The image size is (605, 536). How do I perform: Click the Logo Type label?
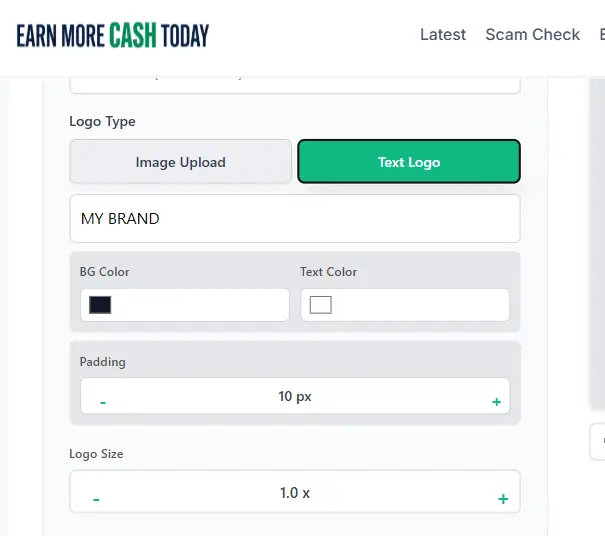pos(102,121)
